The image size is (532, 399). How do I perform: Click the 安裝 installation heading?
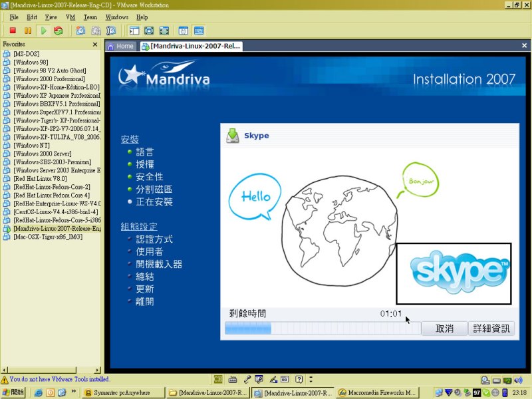tap(130, 140)
